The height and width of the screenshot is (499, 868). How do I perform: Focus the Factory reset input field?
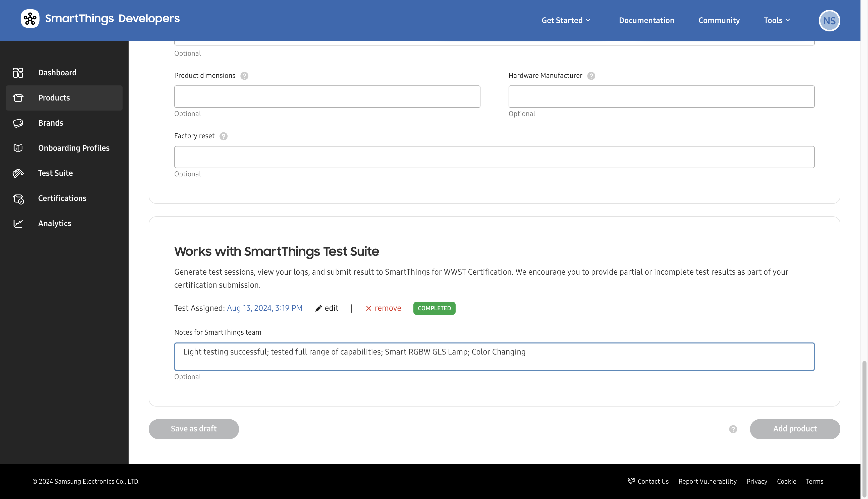494,157
